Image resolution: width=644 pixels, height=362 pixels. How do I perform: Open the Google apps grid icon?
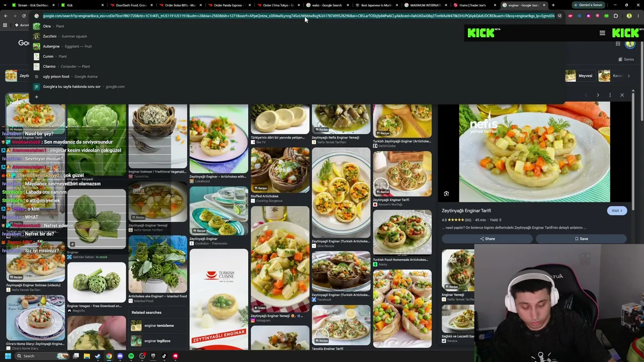(x=618, y=44)
